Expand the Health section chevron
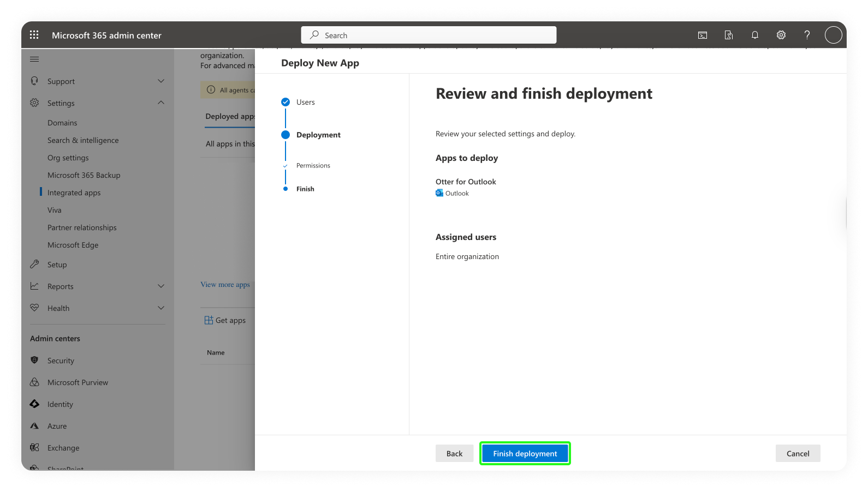868x492 pixels. (x=161, y=308)
